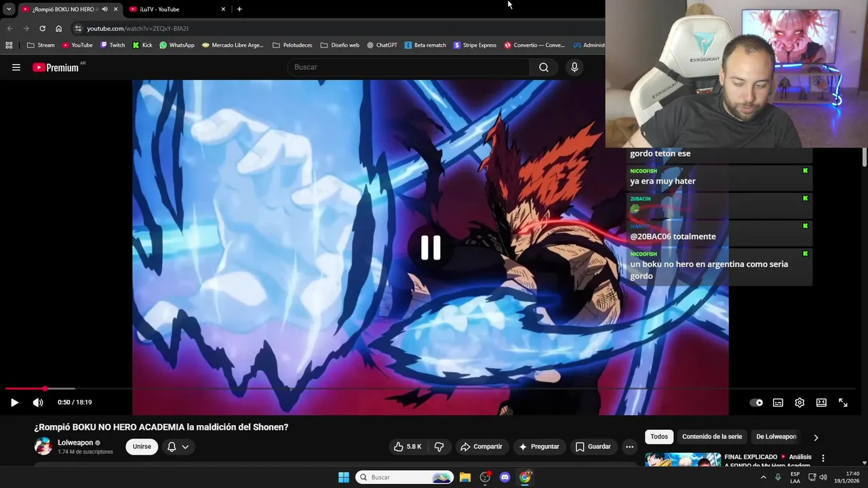Go back to previous page
The image size is (868, 488).
click(x=9, y=28)
